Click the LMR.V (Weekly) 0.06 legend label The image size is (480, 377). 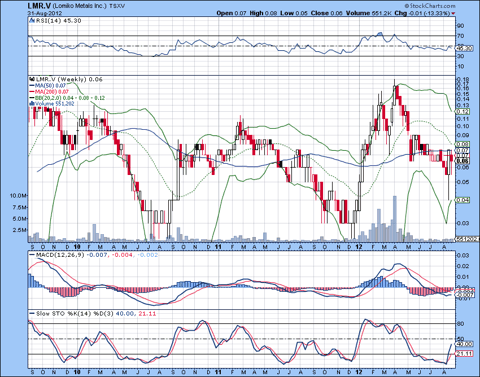coord(69,79)
